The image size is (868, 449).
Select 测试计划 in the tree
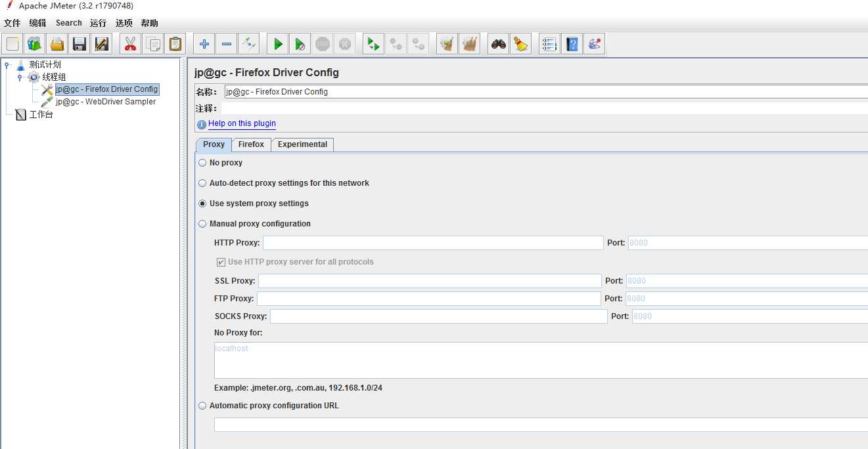45,64
